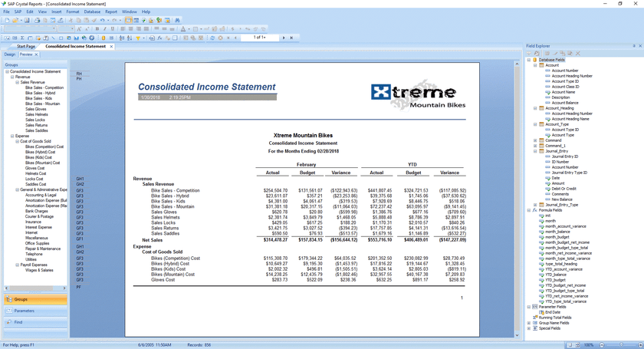Toggle Underline formatting

(x=113, y=29)
